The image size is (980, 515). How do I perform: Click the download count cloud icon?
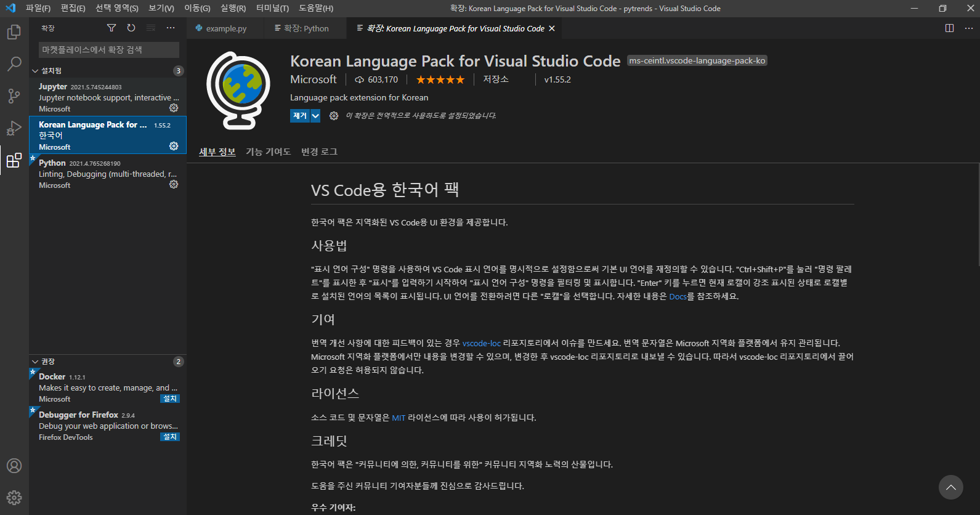tap(360, 79)
